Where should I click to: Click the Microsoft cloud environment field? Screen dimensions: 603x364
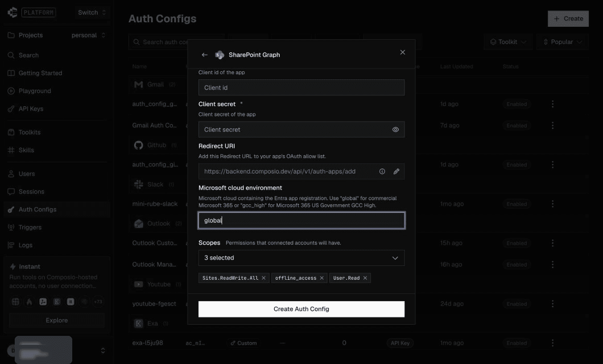[x=301, y=220]
